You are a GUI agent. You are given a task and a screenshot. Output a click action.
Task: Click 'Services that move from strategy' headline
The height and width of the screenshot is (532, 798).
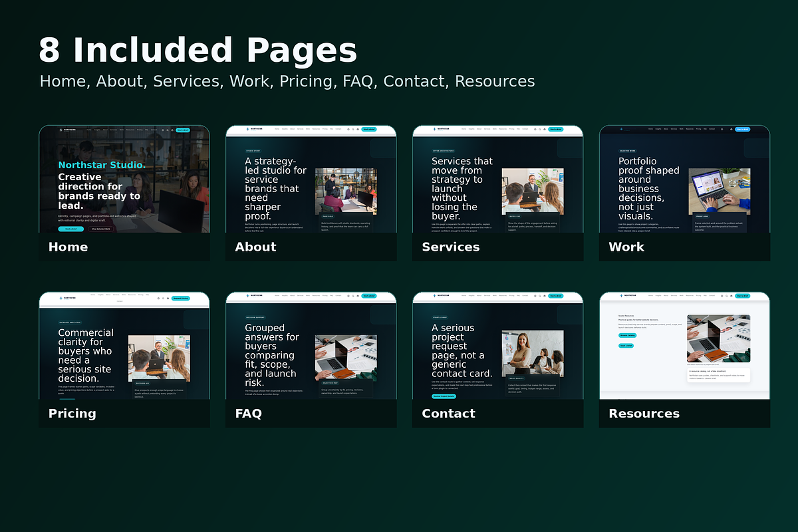point(462,189)
